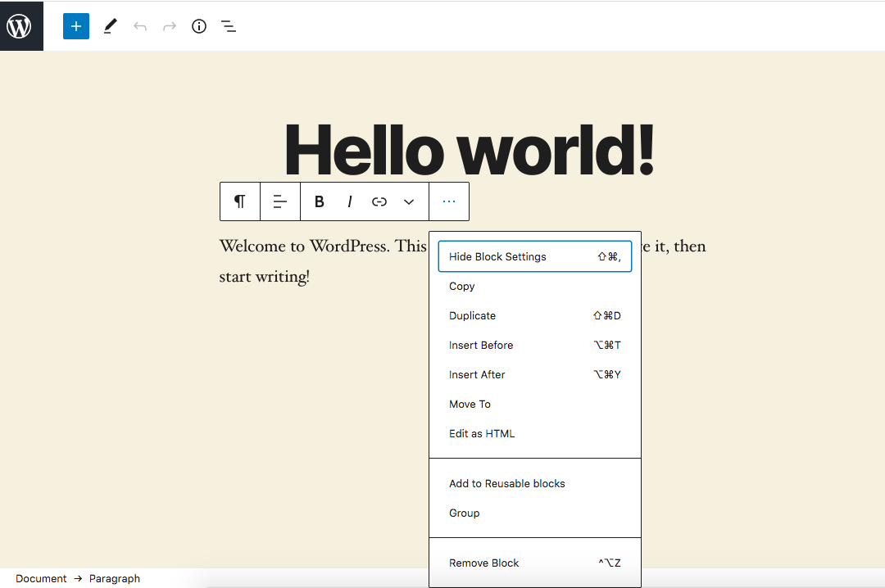The height and width of the screenshot is (588, 885).
Task: Apply italic formatting
Action: pyautogui.click(x=349, y=201)
